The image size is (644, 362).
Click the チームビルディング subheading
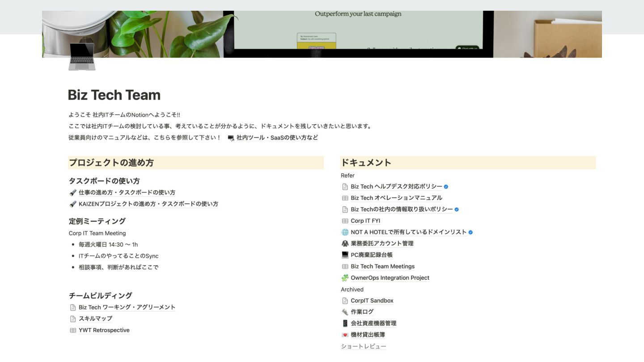tap(101, 296)
